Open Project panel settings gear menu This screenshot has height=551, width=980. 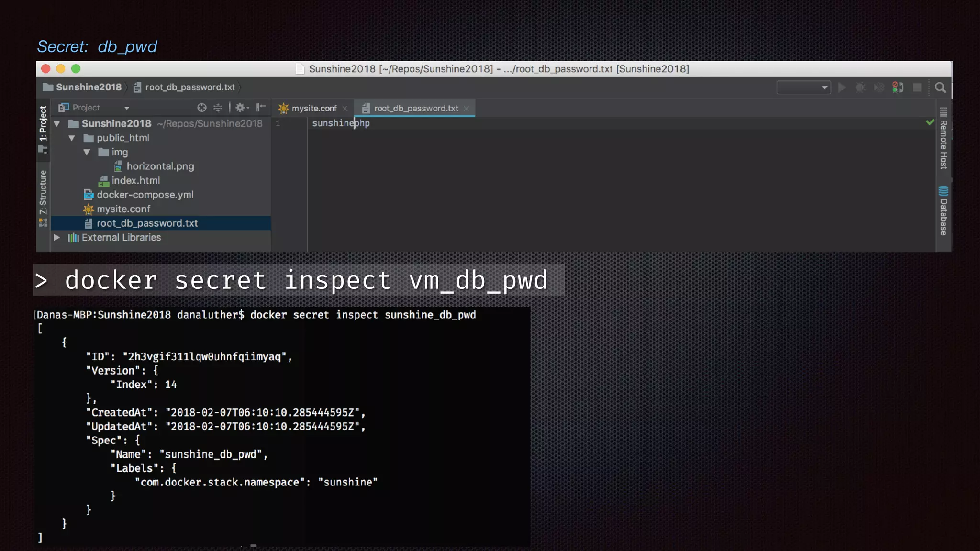click(x=242, y=108)
